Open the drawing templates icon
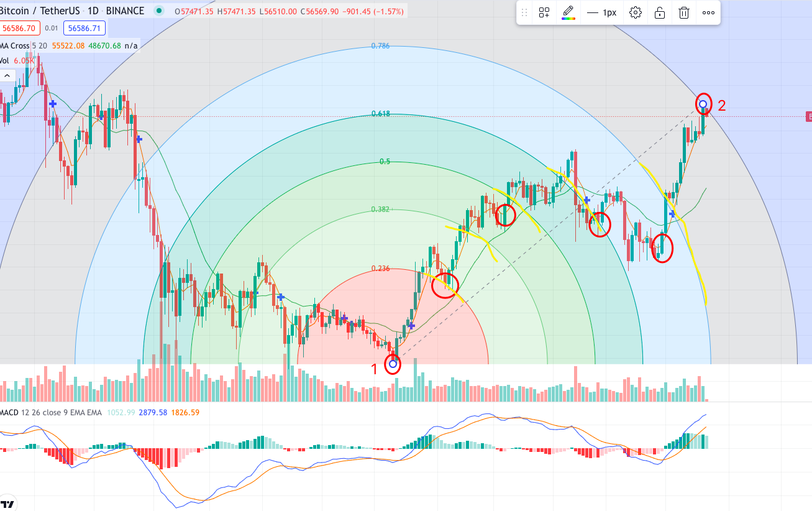 tap(544, 12)
